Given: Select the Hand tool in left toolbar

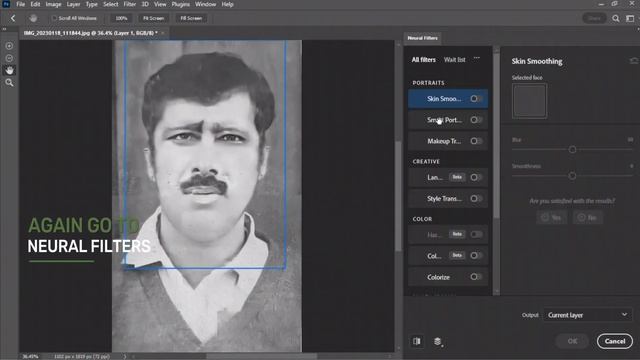Looking at the screenshot, I should coord(9,70).
